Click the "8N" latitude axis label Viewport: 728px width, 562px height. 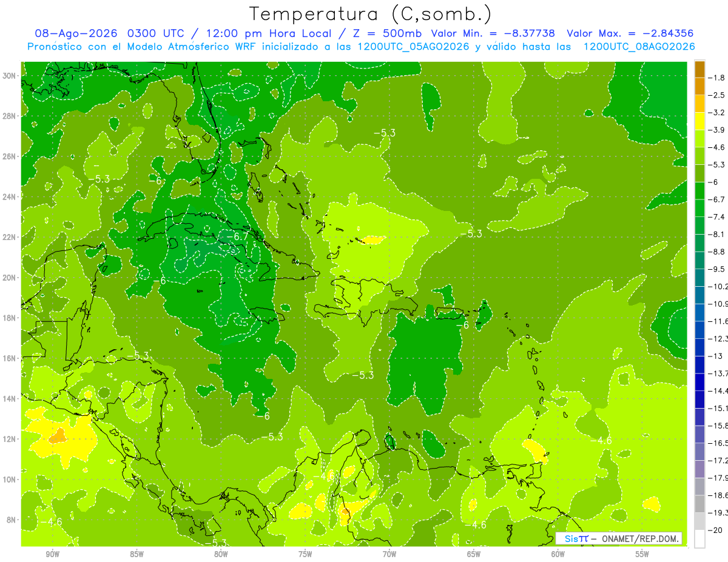coord(12,520)
